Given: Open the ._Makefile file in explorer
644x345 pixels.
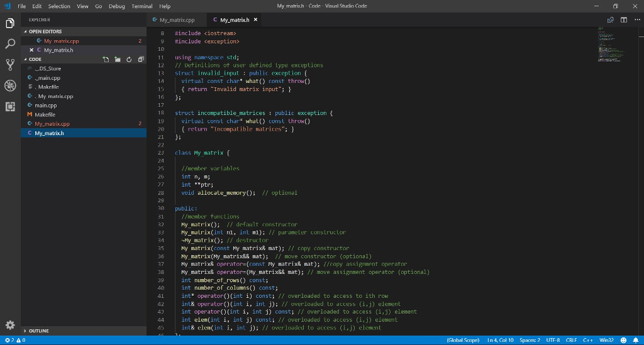Looking at the screenshot, I should click(84, 87).
